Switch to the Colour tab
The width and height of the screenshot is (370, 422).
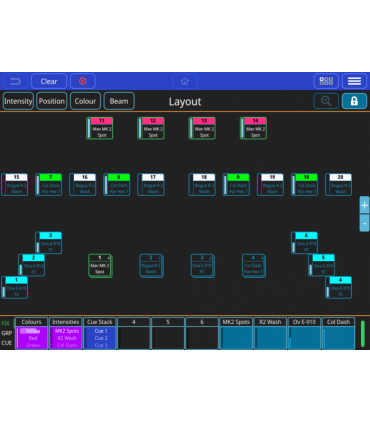(85, 101)
